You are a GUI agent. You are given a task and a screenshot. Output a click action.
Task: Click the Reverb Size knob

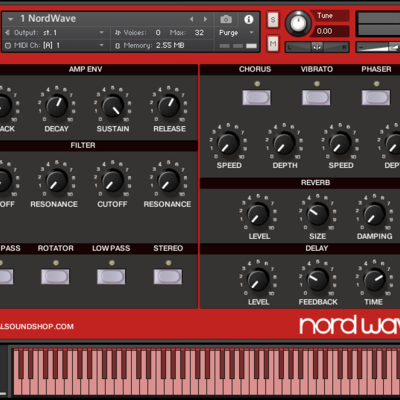318,214
